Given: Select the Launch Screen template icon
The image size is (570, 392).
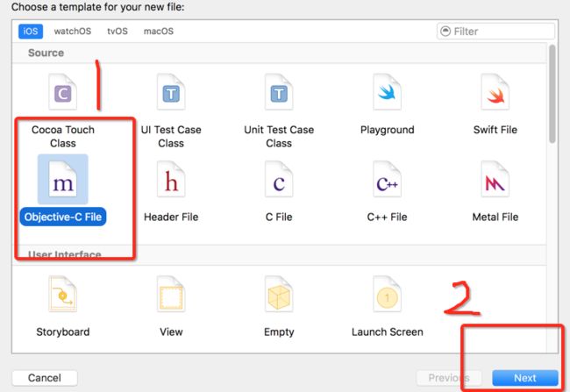Looking at the screenshot, I should point(387,294).
